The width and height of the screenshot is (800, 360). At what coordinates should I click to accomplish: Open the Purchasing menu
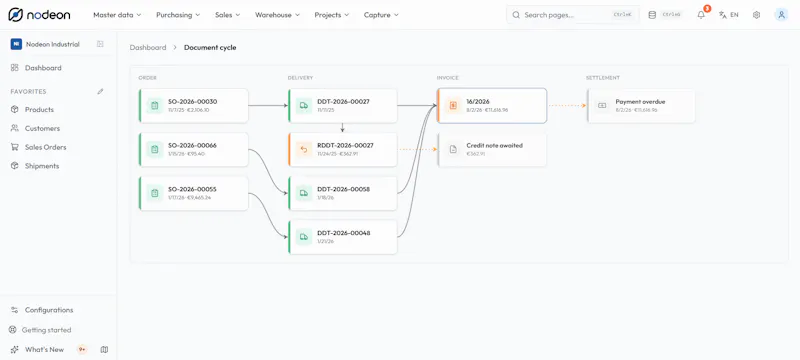coord(178,15)
